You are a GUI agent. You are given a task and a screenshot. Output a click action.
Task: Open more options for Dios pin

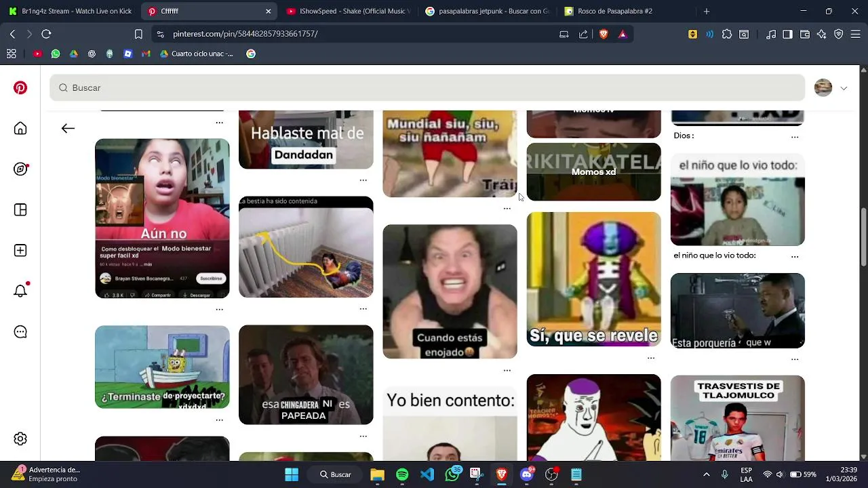coord(795,136)
